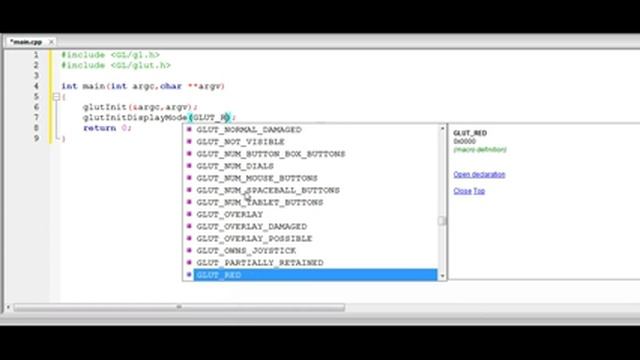640x360 pixels.
Task: Click on the return 0 statement
Action: click(107, 128)
